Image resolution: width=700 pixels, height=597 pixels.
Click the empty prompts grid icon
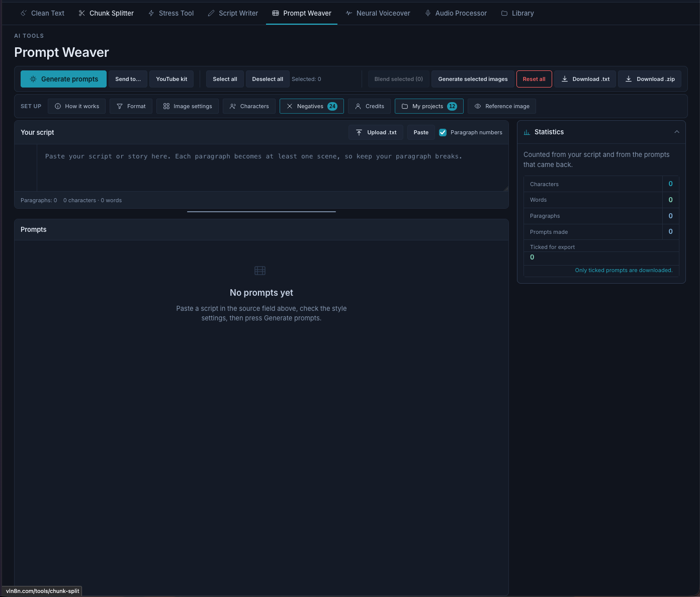coord(260,271)
